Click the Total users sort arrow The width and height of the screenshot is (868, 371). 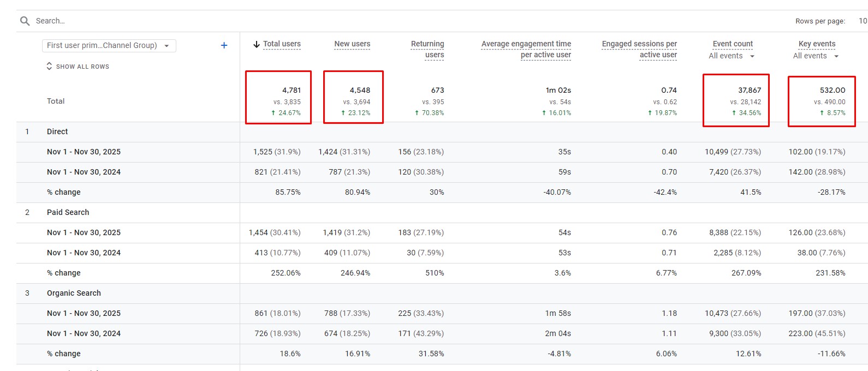256,44
